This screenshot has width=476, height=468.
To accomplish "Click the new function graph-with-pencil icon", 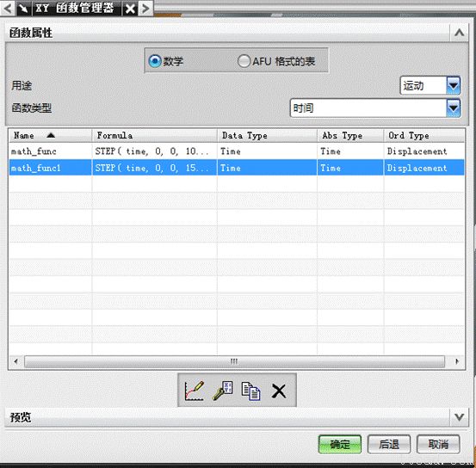I will pyautogui.click(x=194, y=391).
